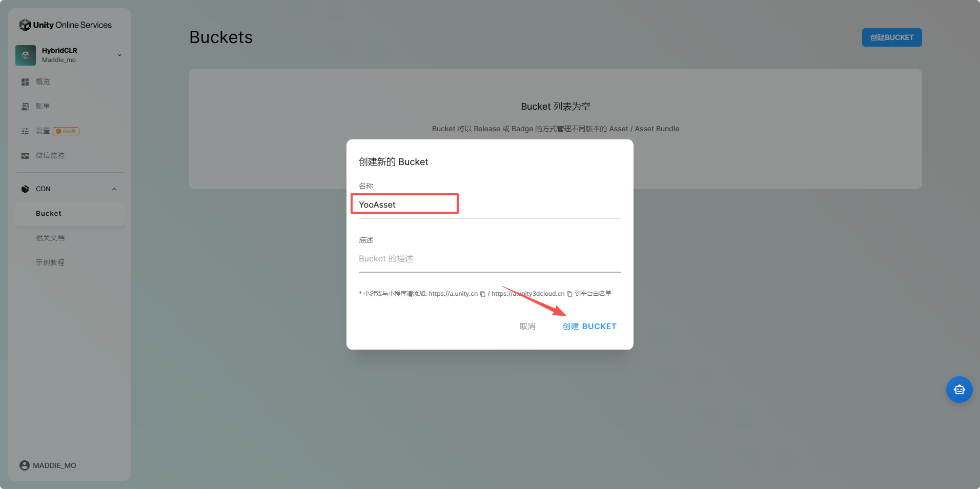This screenshot has width=980, height=489.
Task: Click the 设置 sliders icon
Action: pyautogui.click(x=25, y=131)
